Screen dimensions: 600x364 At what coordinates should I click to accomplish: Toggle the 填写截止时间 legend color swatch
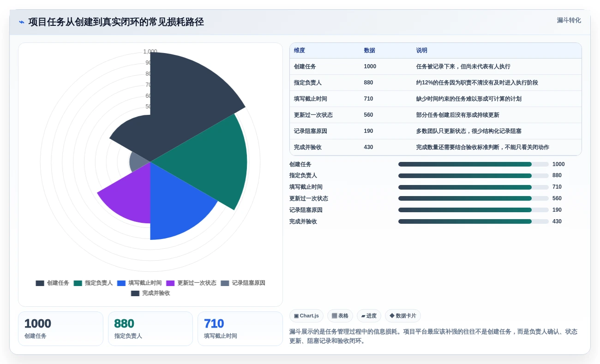[x=121, y=283]
